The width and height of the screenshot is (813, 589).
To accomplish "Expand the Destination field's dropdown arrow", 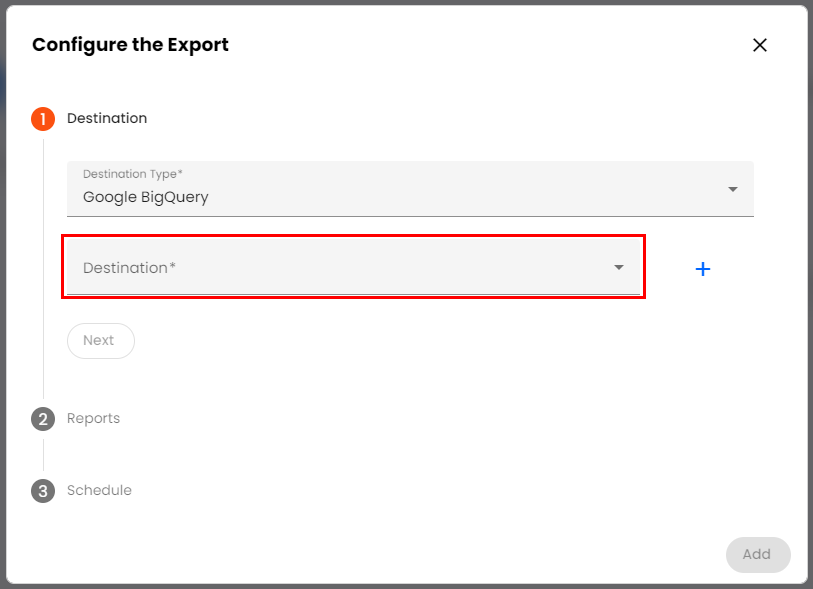I will pyautogui.click(x=619, y=268).
